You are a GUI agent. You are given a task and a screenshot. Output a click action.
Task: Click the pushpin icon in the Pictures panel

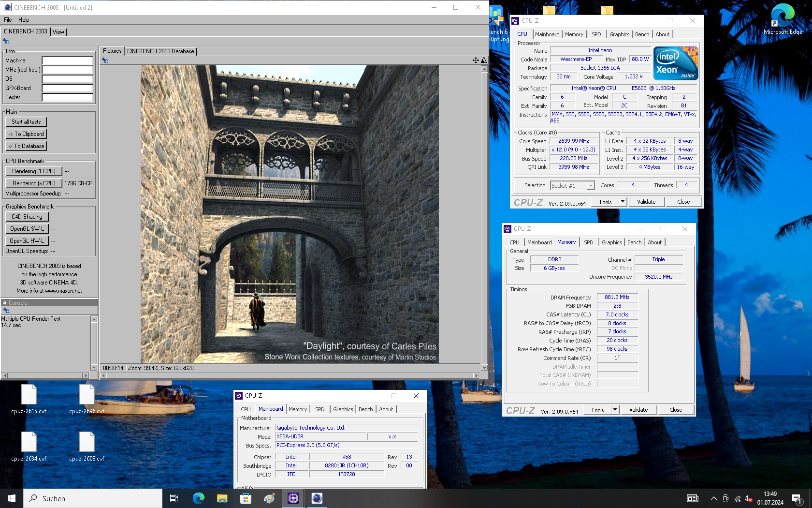click(x=105, y=60)
